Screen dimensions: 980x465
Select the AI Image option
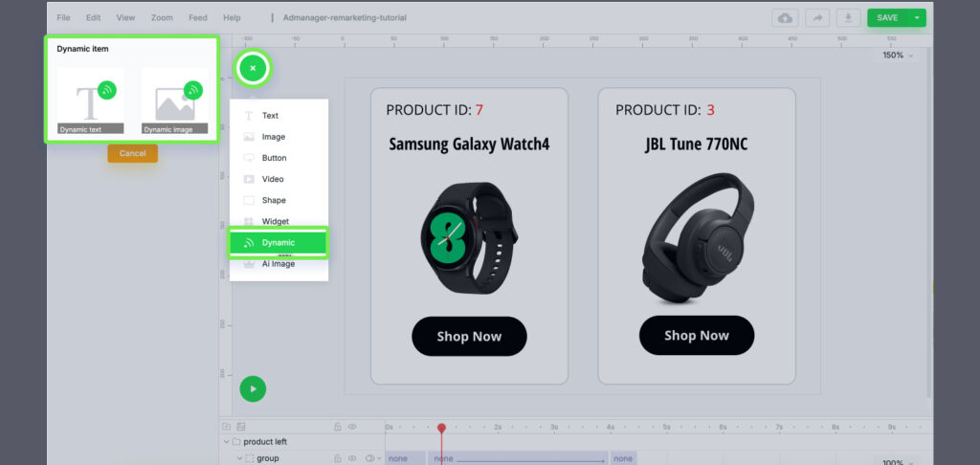(278, 264)
